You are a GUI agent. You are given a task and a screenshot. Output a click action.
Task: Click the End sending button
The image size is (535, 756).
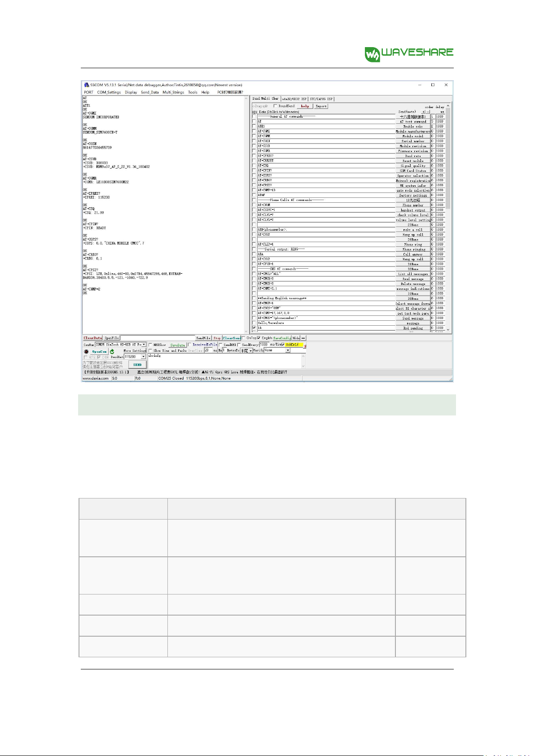coord(413,328)
